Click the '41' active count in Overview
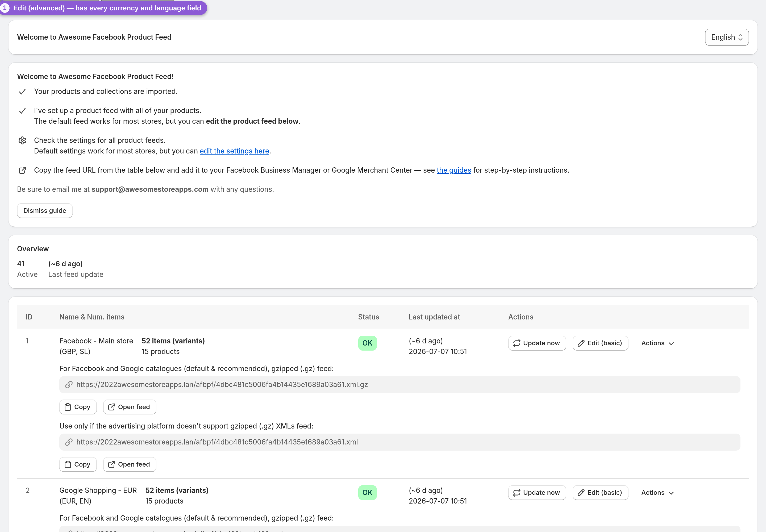 click(21, 264)
